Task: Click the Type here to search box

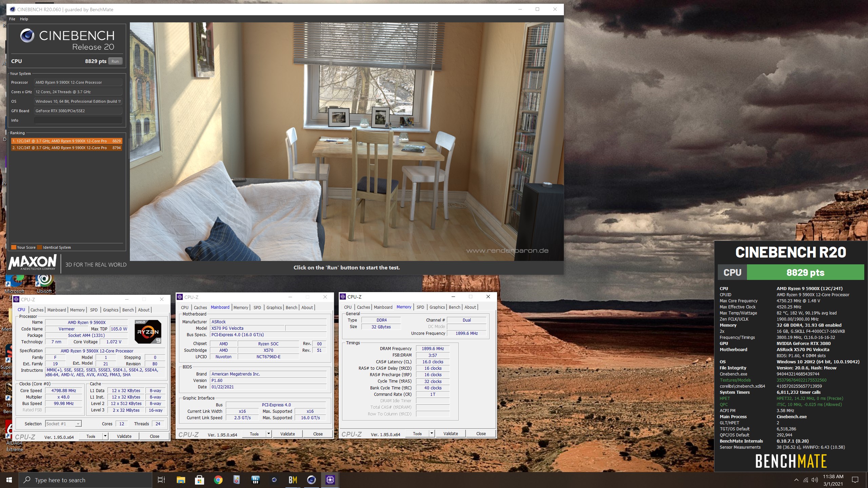Action: 85,480
